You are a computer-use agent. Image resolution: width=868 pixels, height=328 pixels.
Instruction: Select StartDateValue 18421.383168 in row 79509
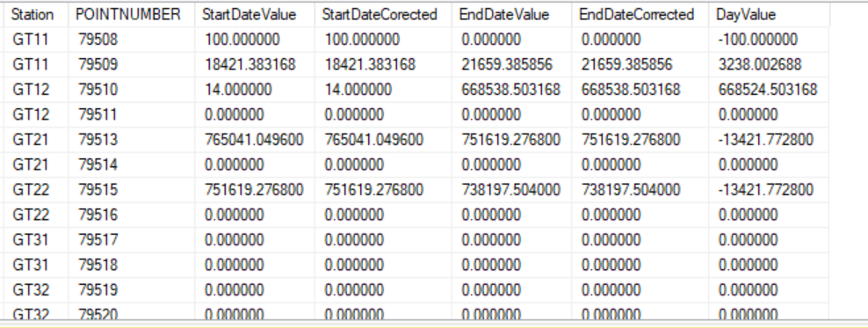tap(254, 64)
